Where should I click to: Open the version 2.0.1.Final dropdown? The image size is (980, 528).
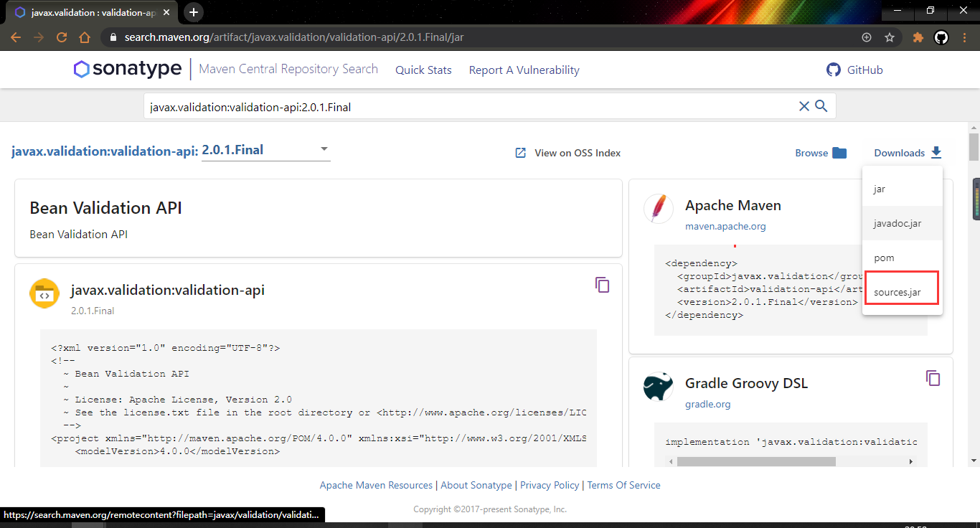point(265,150)
